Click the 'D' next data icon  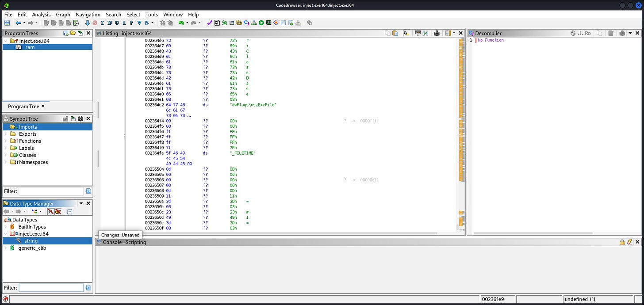tap(109, 23)
